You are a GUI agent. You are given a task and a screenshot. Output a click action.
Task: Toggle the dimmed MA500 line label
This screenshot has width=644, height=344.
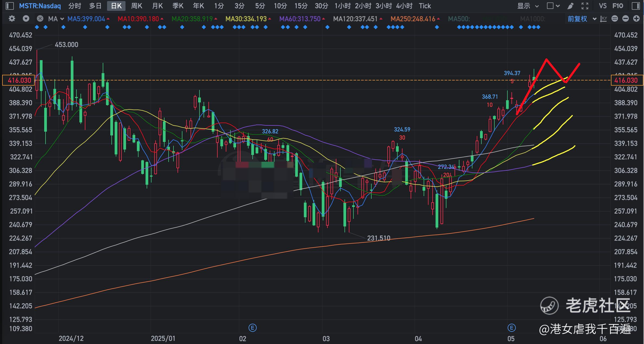(459, 19)
